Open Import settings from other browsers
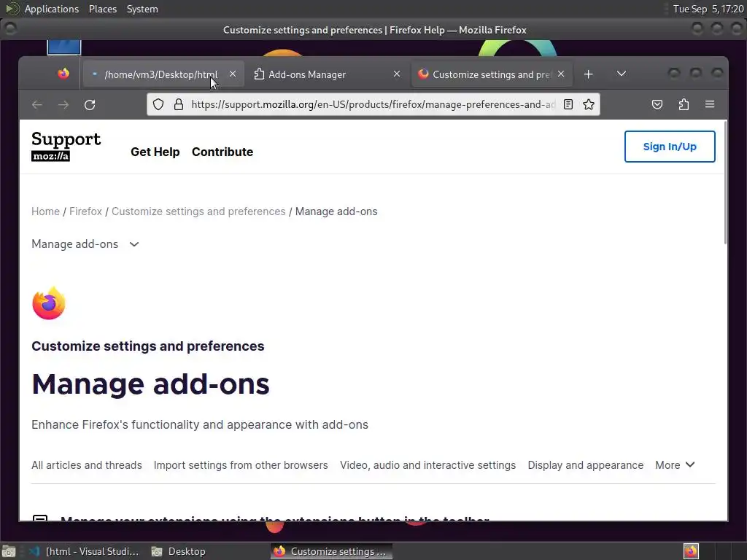This screenshot has width=747, height=560. click(x=241, y=465)
